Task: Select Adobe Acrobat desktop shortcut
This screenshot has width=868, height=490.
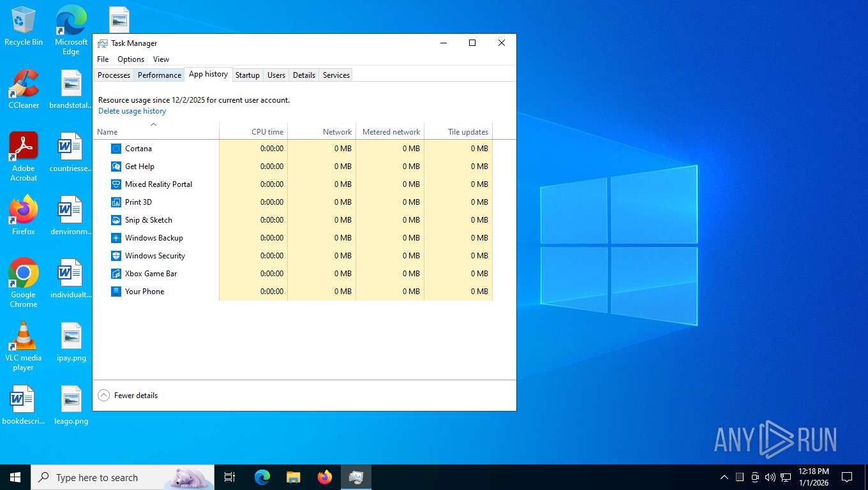Action: pyautogui.click(x=24, y=157)
